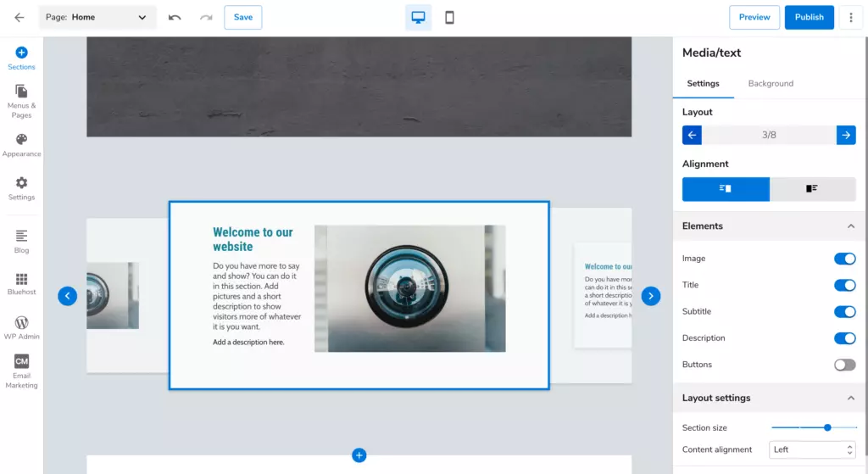
Task: Save the page
Action: (x=243, y=17)
